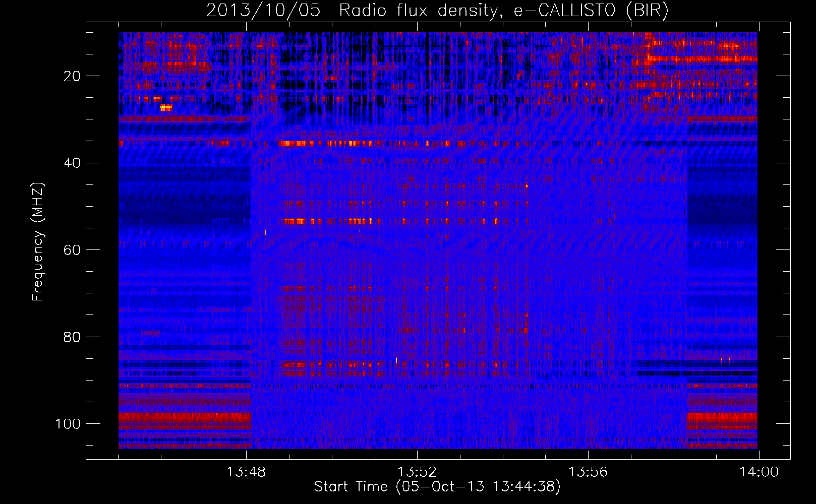The height and width of the screenshot is (504, 816).
Task: Click the small yellow burst near 27 MHz
Action: (x=166, y=107)
